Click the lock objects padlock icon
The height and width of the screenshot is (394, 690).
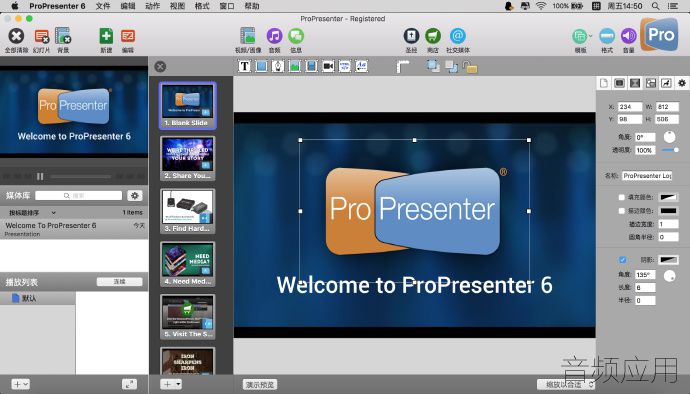[x=470, y=67]
